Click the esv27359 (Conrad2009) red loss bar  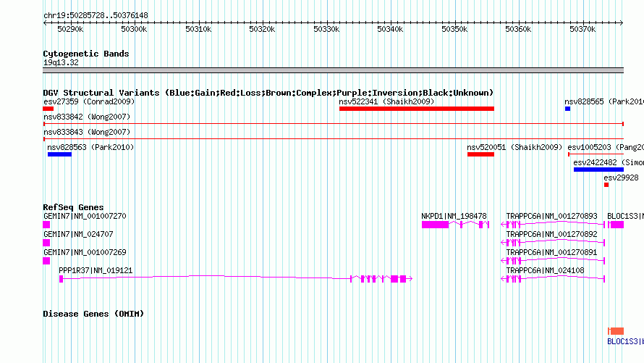pos(48,109)
